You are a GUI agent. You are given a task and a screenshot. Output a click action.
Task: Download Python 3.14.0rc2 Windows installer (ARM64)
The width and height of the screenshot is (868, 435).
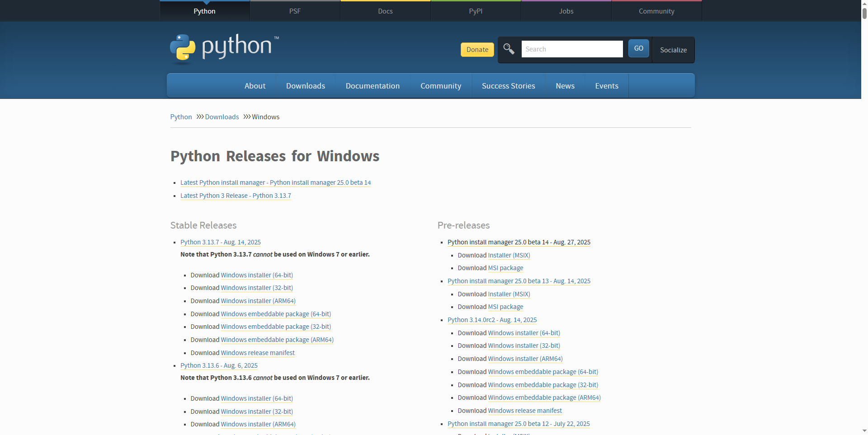(x=525, y=359)
